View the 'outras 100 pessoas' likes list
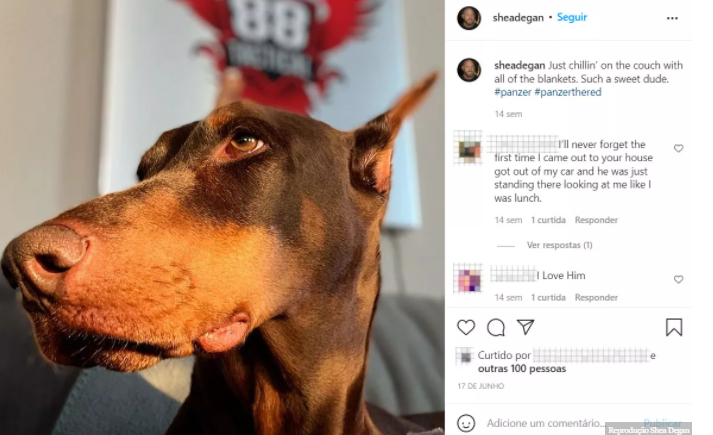713x435 pixels. (x=522, y=369)
